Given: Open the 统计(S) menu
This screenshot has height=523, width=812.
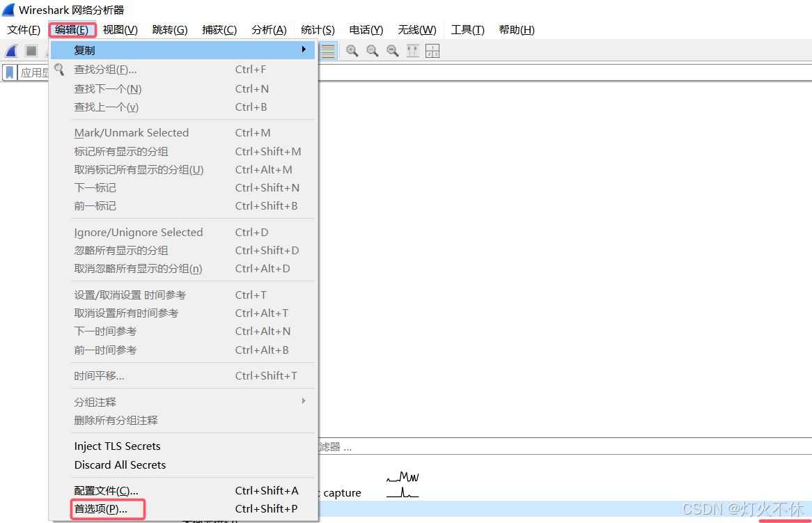Looking at the screenshot, I should click(318, 30).
